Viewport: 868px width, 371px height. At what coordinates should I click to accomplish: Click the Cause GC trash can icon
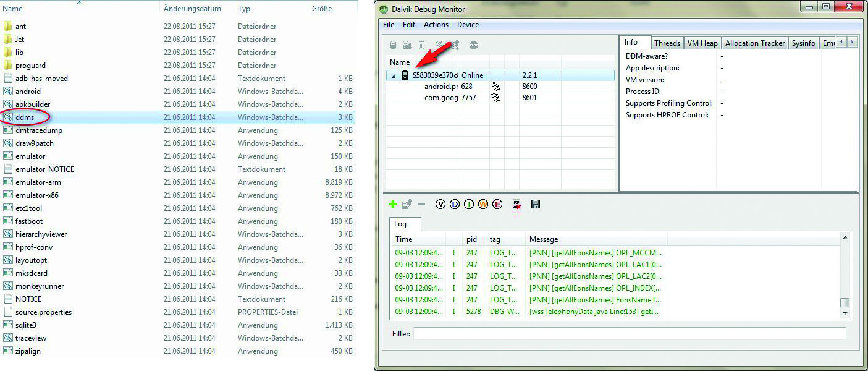(421, 45)
